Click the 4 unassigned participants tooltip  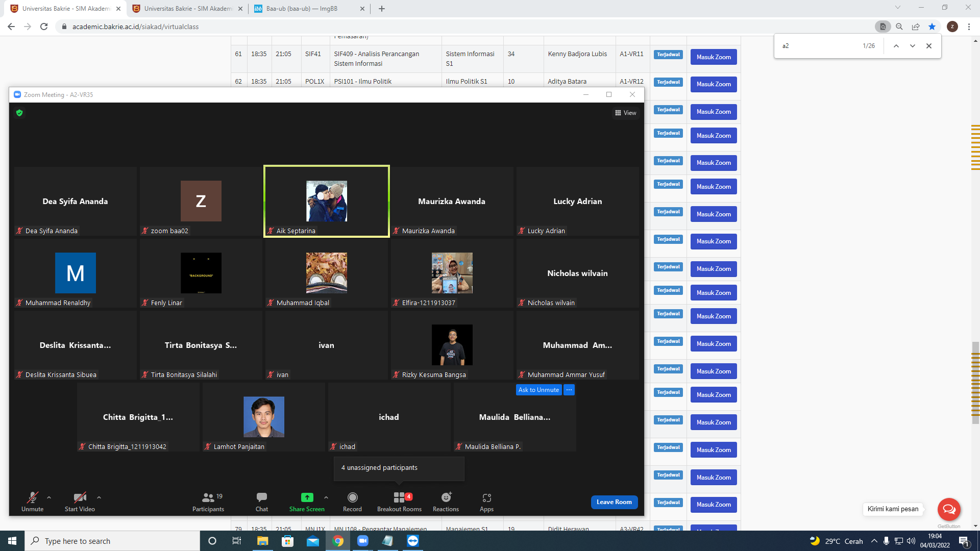coord(399,468)
